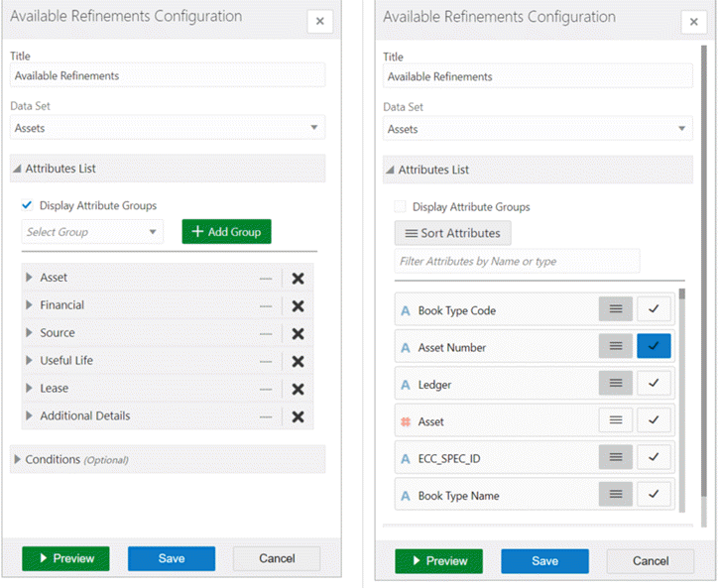
Task: Delete the Financial group using X icon
Action: point(298,305)
